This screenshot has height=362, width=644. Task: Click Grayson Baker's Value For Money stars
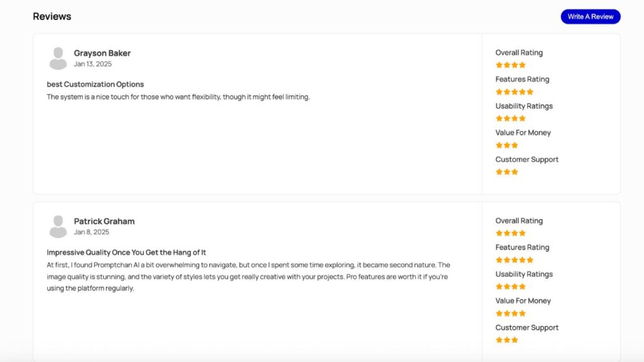tap(506, 145)
